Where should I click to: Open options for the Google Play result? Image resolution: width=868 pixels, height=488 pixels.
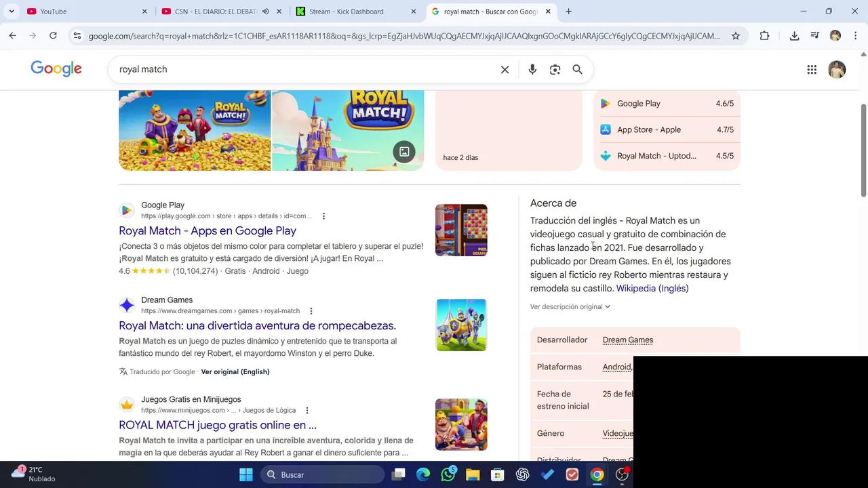pyautogui.click(x=323, y=216)
